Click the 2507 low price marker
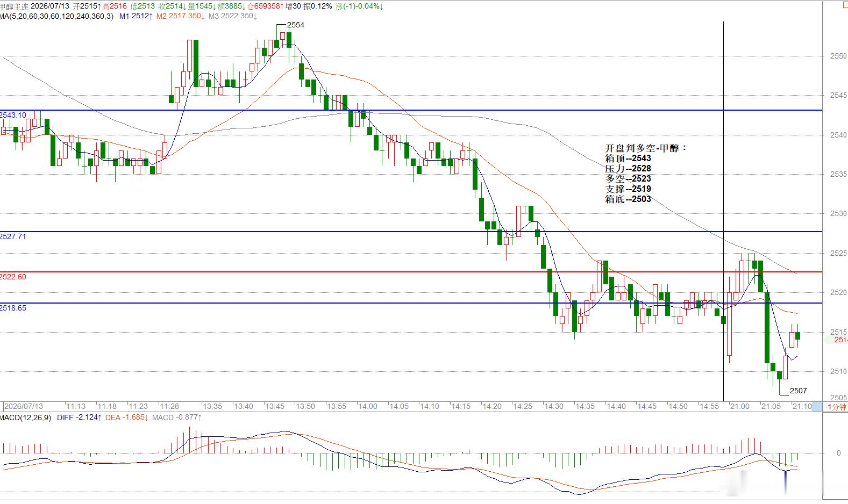 pyautogui.click(x=799, y=391)
